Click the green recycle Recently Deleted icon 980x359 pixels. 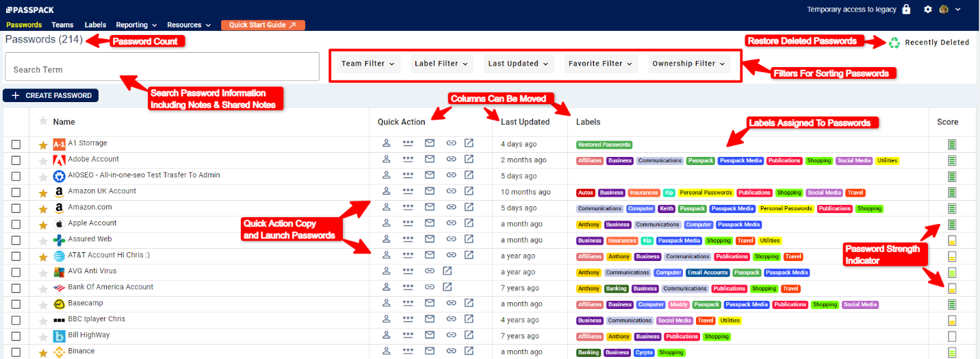point(894,42)
